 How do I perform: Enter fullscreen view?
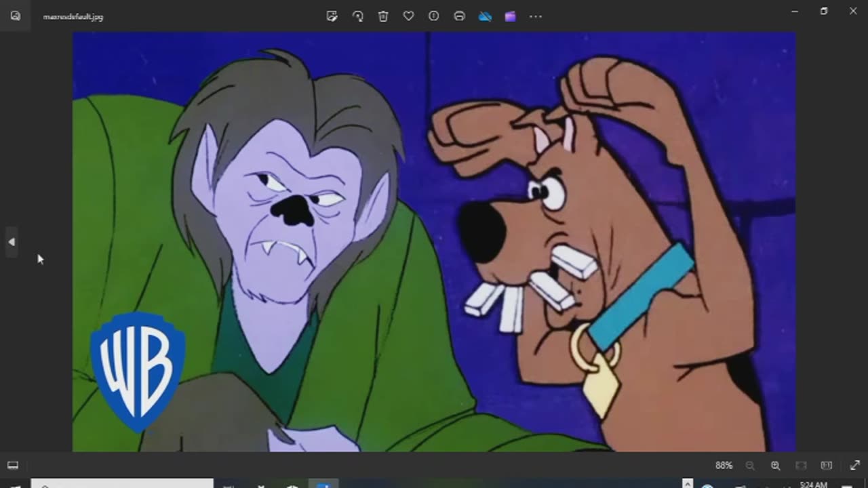pyautogui.click(x=854, y=466)
